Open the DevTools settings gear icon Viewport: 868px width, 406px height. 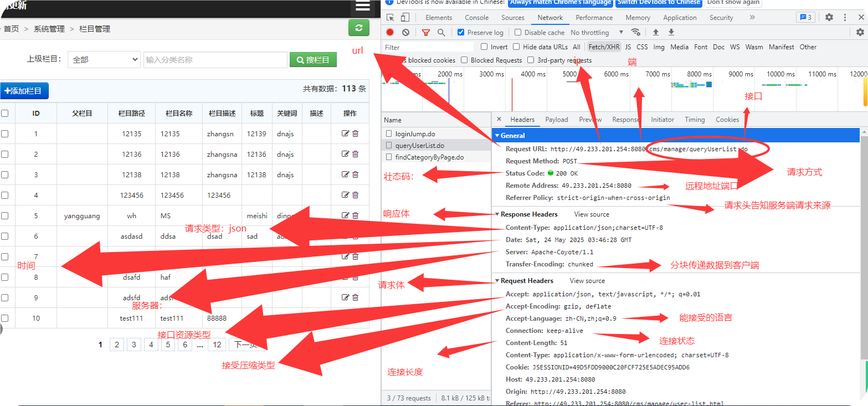tap(829, 17)
